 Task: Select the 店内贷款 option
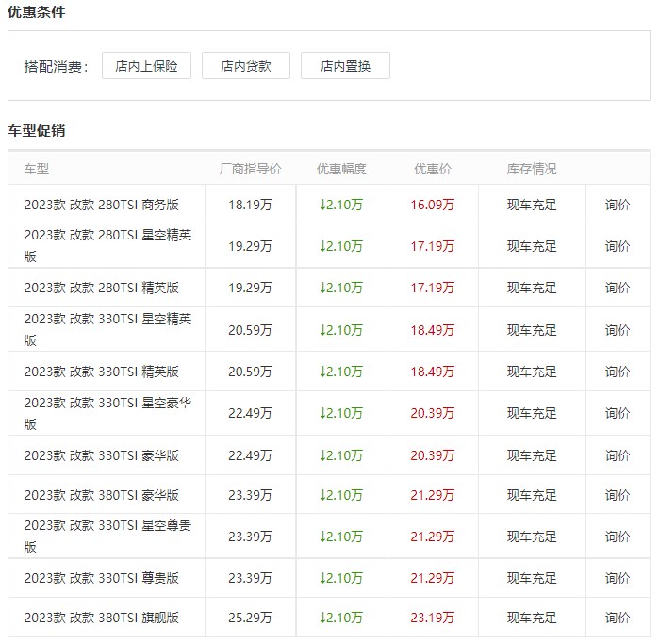246,66
